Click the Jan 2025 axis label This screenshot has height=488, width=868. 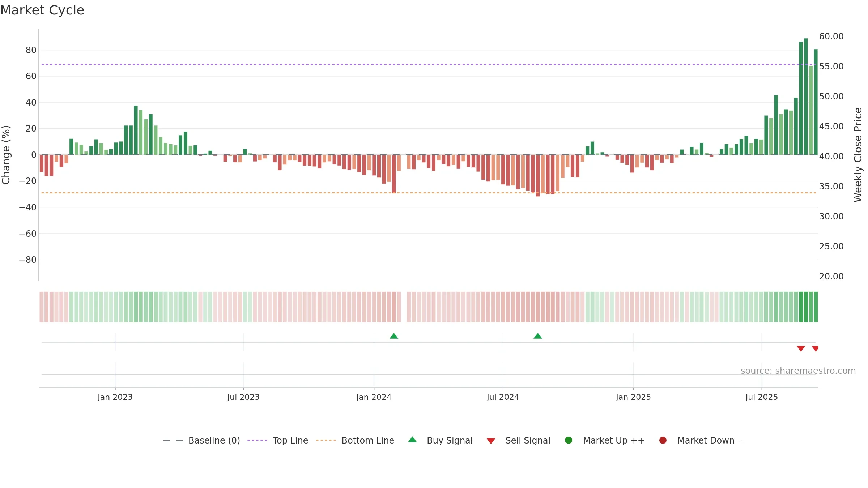coord(633,397)
